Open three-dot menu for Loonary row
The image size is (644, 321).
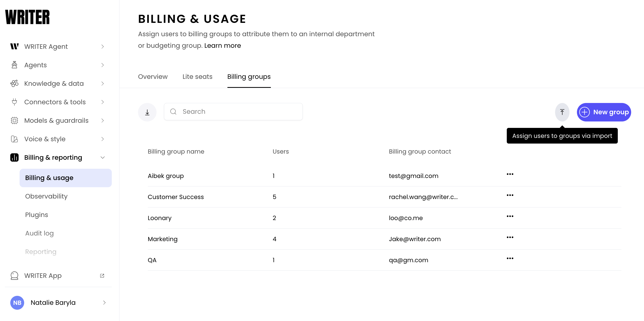click(x=510, y=216)
